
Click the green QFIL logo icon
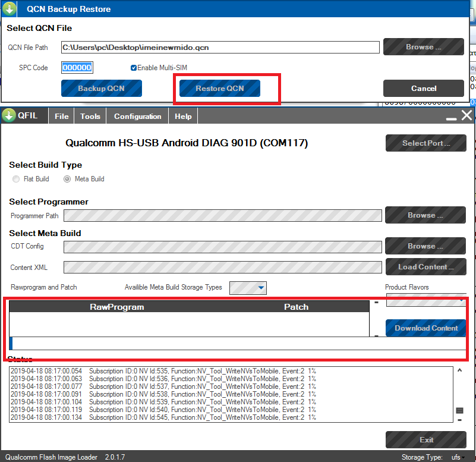tap(9, 116)
